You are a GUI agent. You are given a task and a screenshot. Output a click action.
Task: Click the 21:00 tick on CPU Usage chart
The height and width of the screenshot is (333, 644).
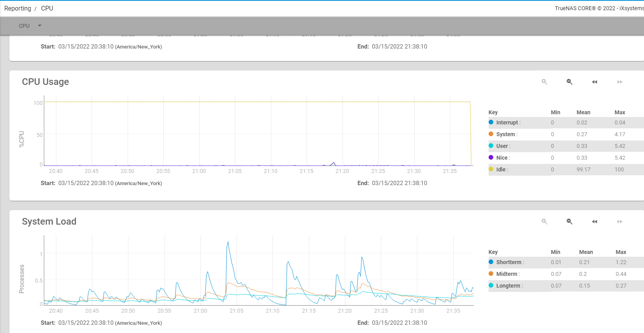pyautogui.click(x=199, y=171)
